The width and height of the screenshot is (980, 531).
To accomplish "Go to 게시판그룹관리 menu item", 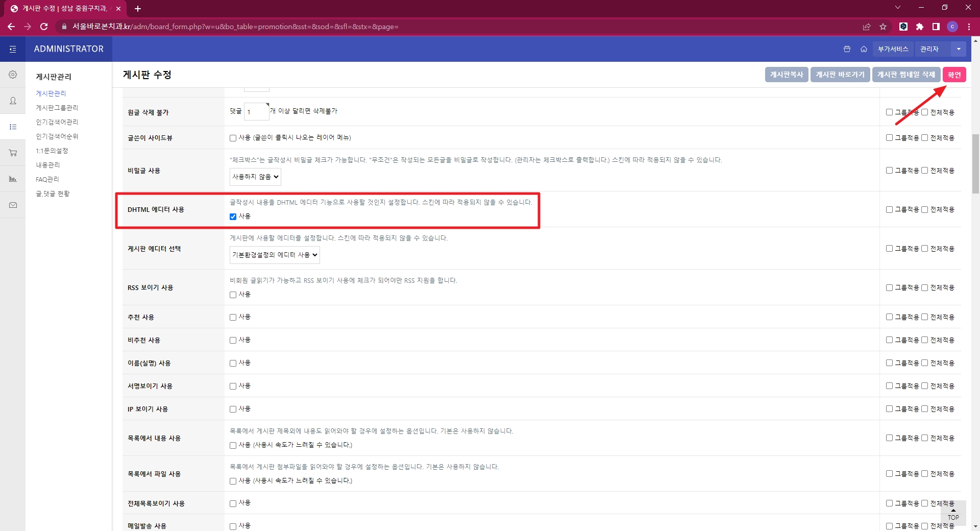I will point(57,108).
